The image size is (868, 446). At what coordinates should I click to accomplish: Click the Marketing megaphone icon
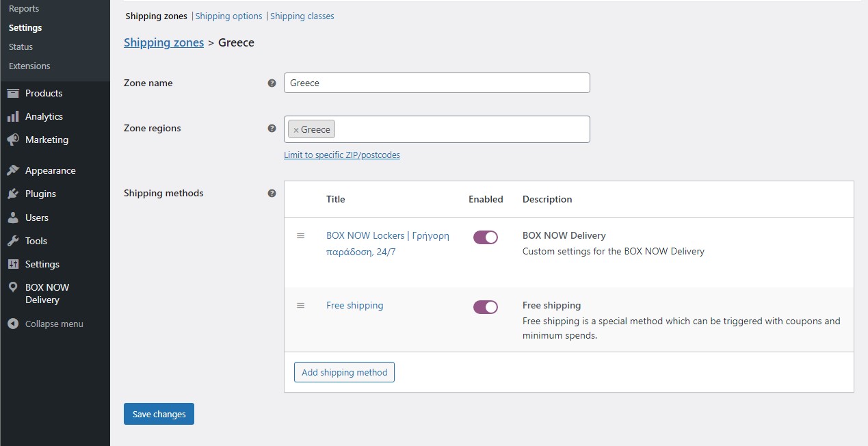tap(13, 140)
